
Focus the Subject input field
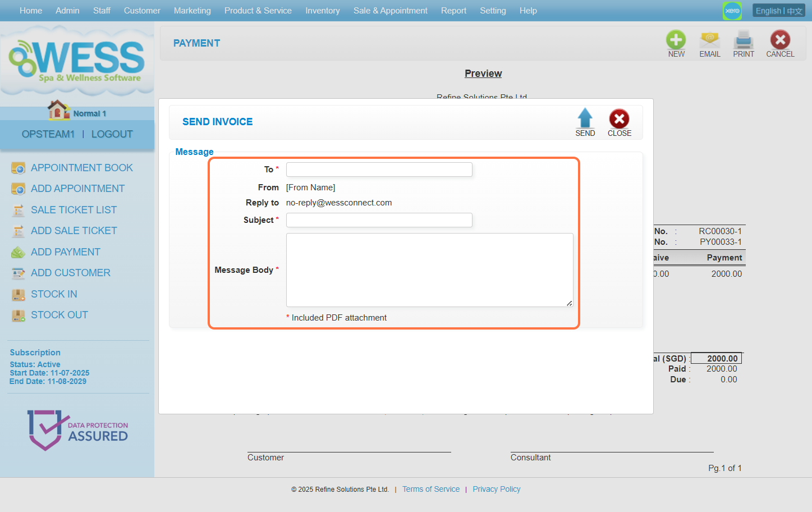click(379, 220)
